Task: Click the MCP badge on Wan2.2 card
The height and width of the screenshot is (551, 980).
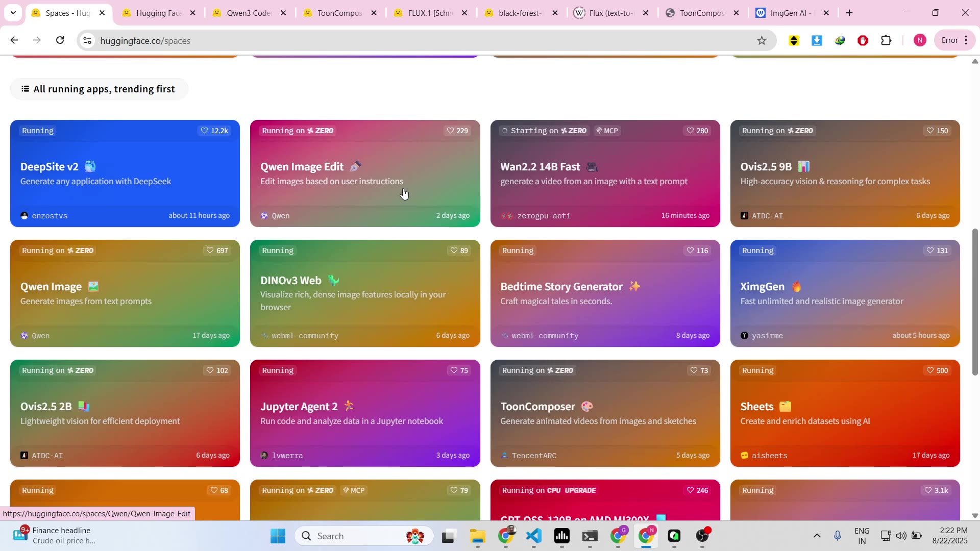Action: 607,131
